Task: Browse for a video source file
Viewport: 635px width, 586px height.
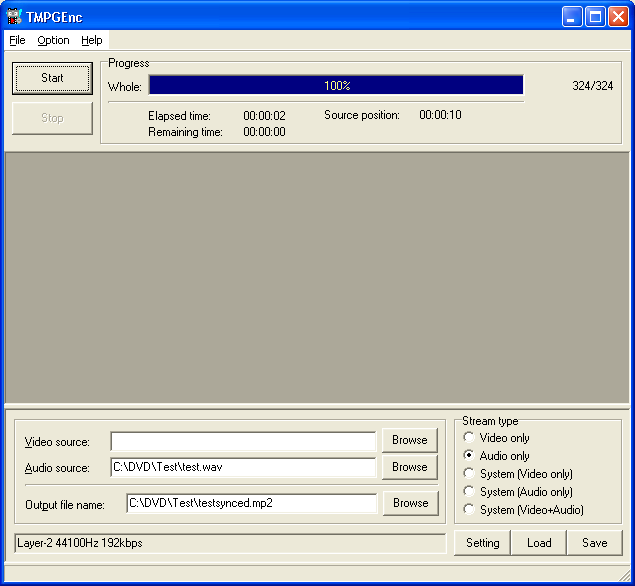Action: point(409,440)
